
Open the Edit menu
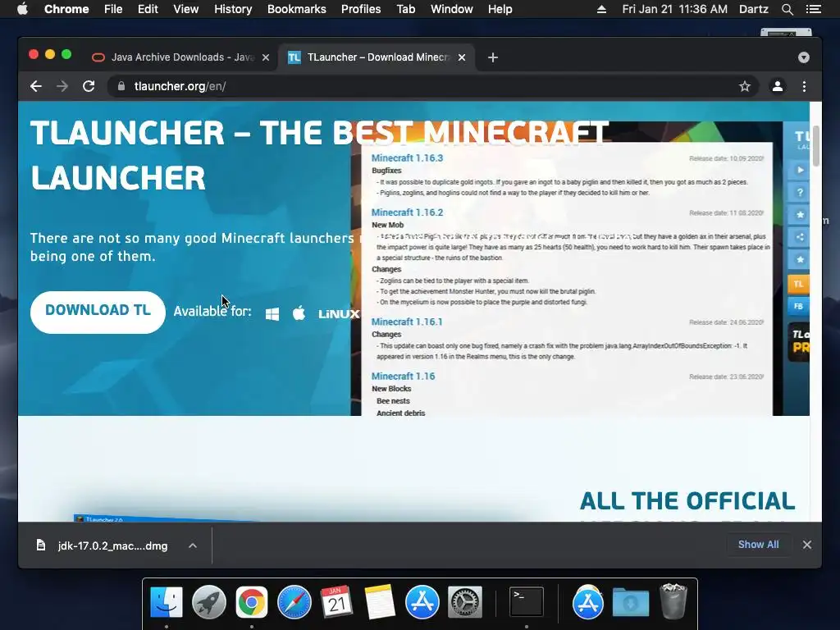coord(148,9)
